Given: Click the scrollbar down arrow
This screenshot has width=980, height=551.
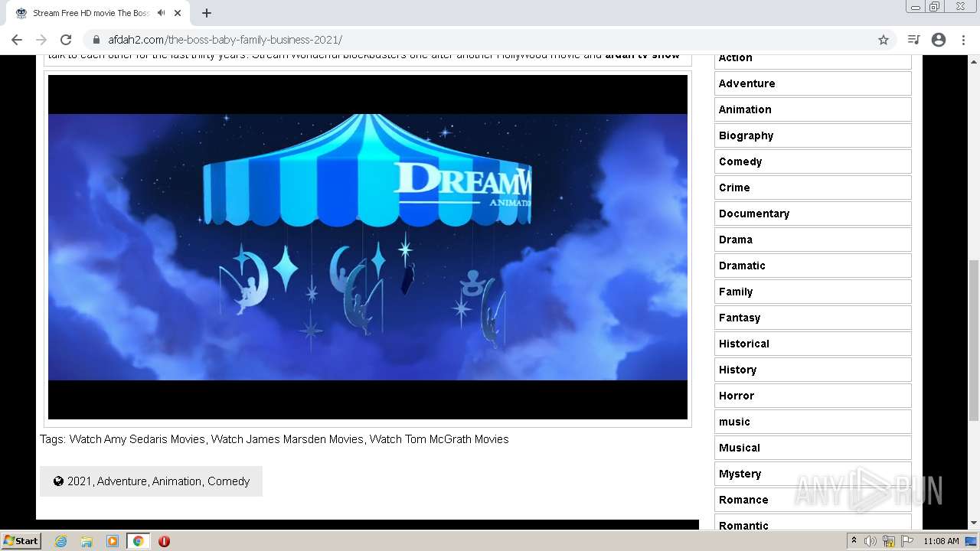Looking at the screenshot, I should (974, 523).
